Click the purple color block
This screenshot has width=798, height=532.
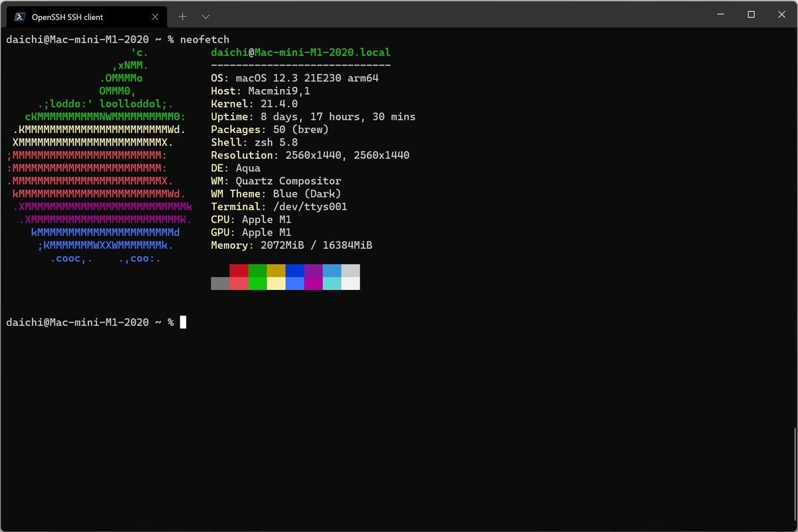tap(313, 271)
